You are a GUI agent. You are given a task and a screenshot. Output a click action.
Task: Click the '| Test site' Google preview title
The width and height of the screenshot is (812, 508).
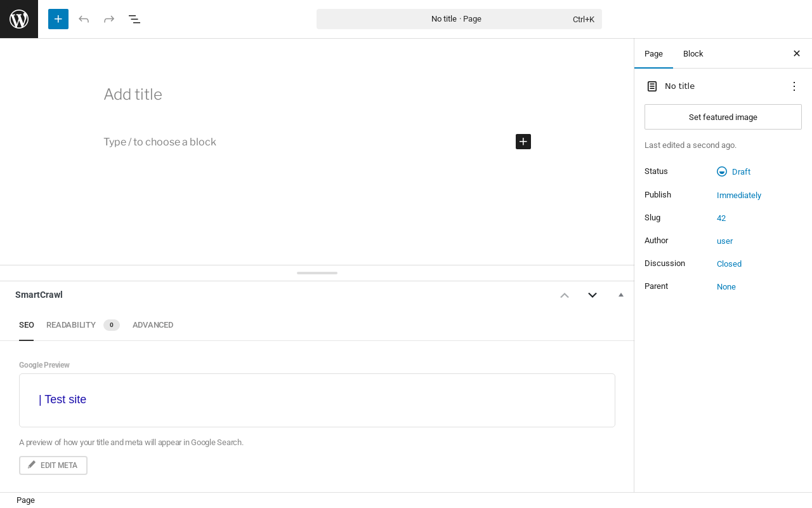tap(62, 399)
